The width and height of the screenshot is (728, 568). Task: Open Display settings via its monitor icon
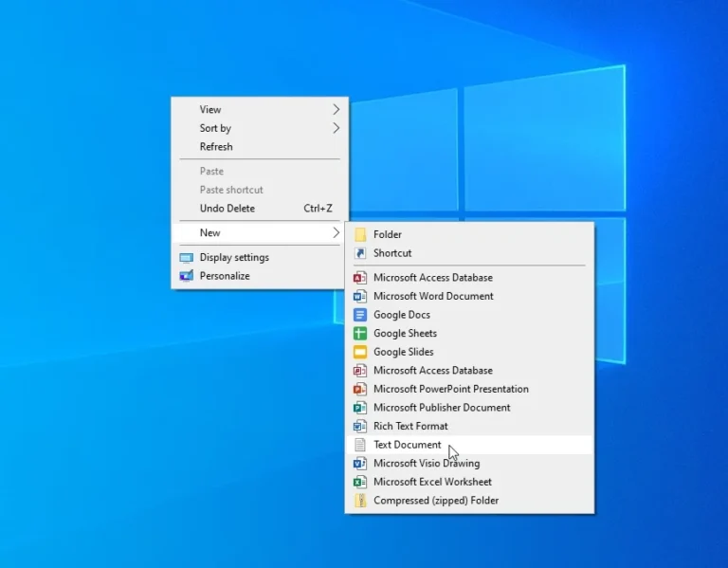pos(186,258)
